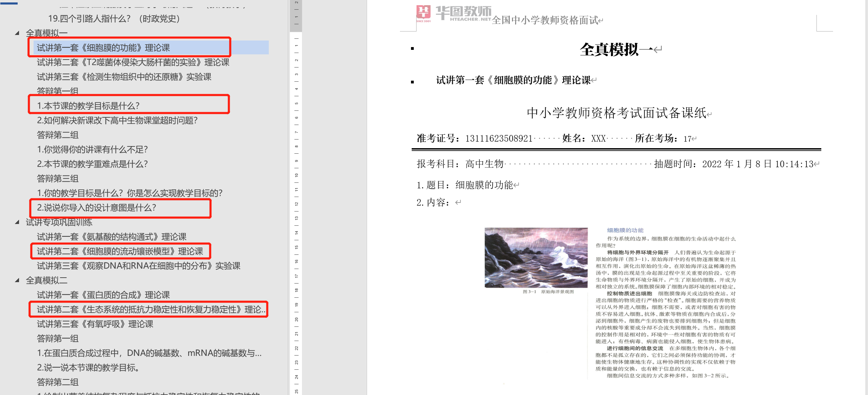This screenshot has height=395, width=868.
Task: Jump to T2噬菌体侵染大肠杆菌的实验 heading
Action: click(133, 62)
